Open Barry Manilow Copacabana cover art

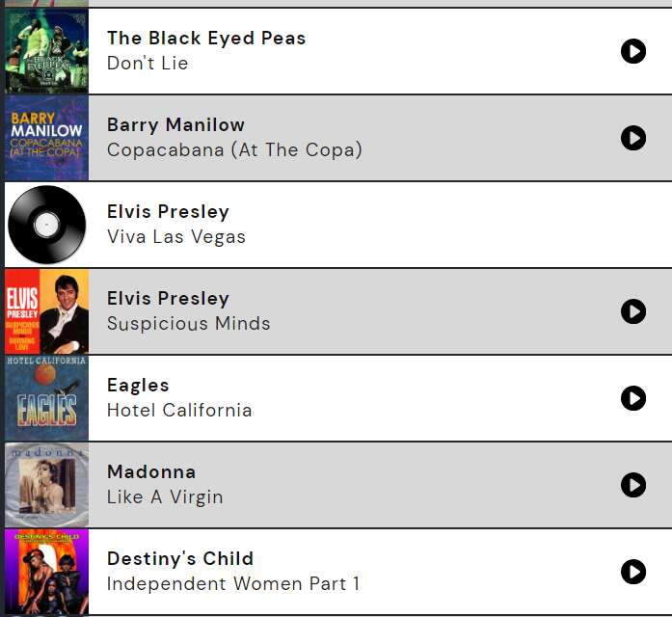46,138
